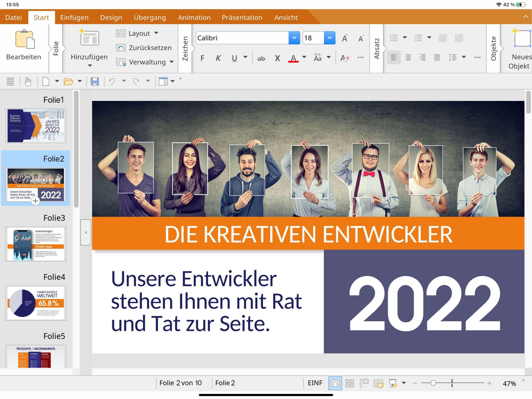This screenshot has height=399, width=532.
Task: Open the Datei menu
Action: [x=14, y=18]
